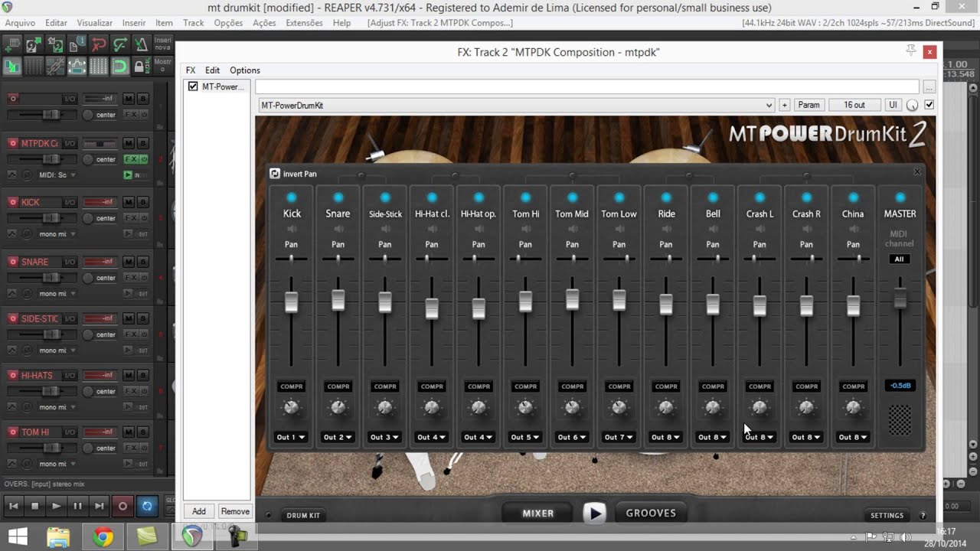Click the transport record button
This screenshot has height=551, width=980.
pos(122,506)
